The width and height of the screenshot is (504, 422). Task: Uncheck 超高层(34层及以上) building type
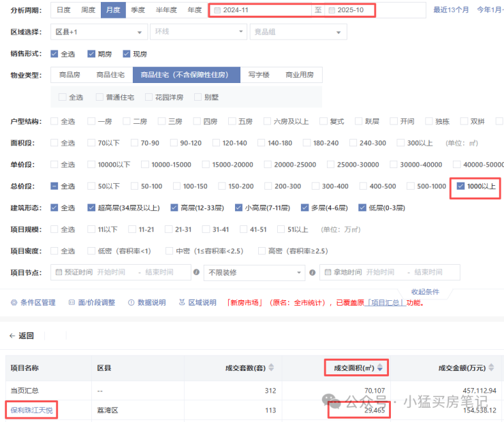click(x=91, y=208)
